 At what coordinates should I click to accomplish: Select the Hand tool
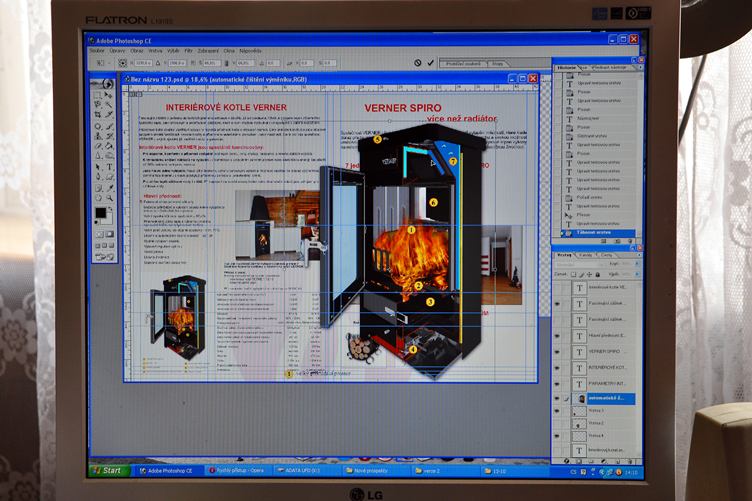tap(98, 198)
